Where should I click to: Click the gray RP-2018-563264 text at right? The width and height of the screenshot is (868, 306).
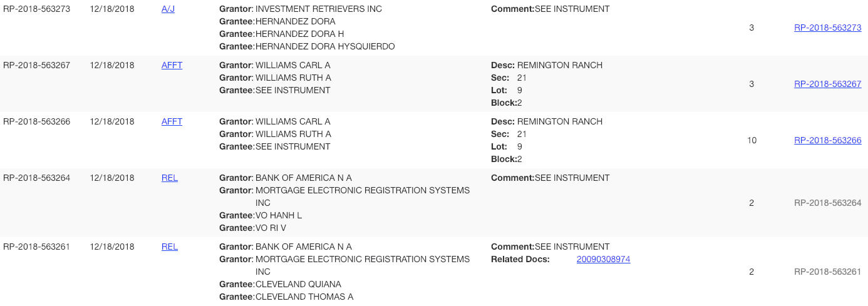[827, 203]
